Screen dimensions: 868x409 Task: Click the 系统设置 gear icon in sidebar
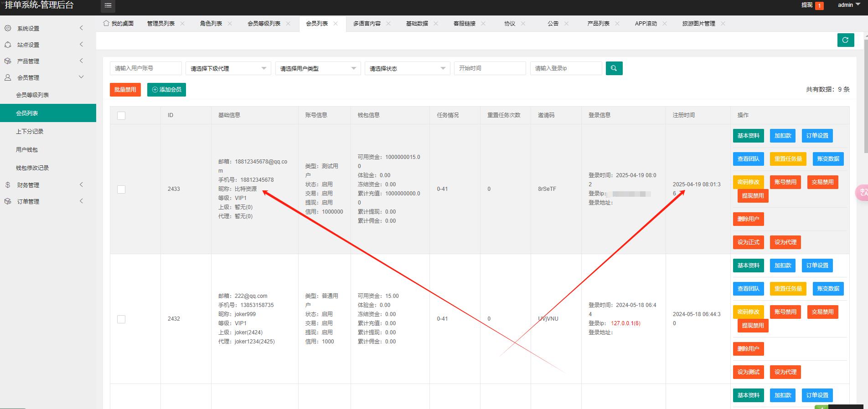point(8,28)
